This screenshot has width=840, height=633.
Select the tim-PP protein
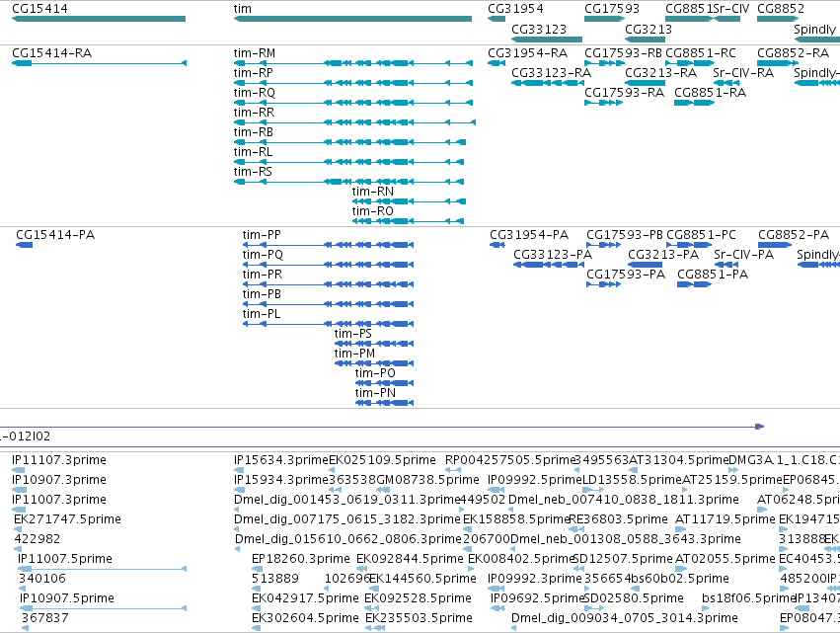point(328,245)
